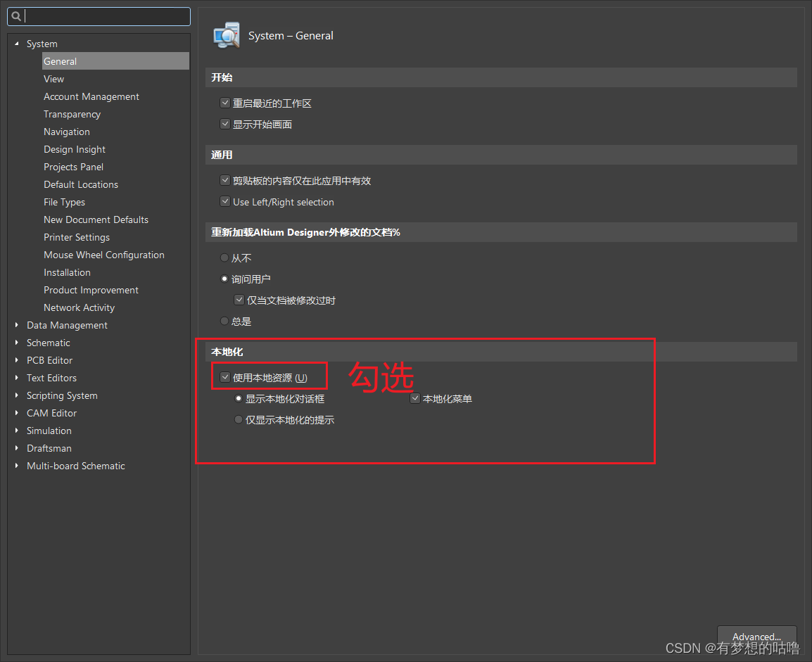Image resolution: width=812 pixels, height=662 pixels.
Task: Select PCB Editor category label
Action: point(50,360)
